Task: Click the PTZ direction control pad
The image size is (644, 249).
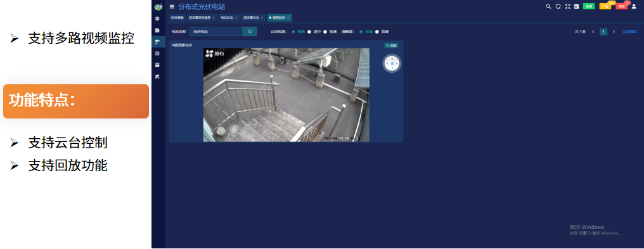Action: pyautogui.click(x=392, y=63)
